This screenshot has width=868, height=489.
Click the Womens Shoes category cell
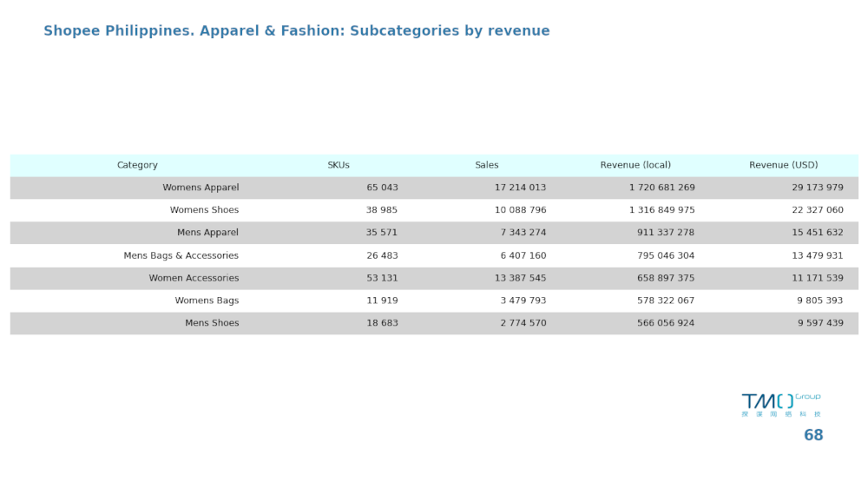point(204,210)
